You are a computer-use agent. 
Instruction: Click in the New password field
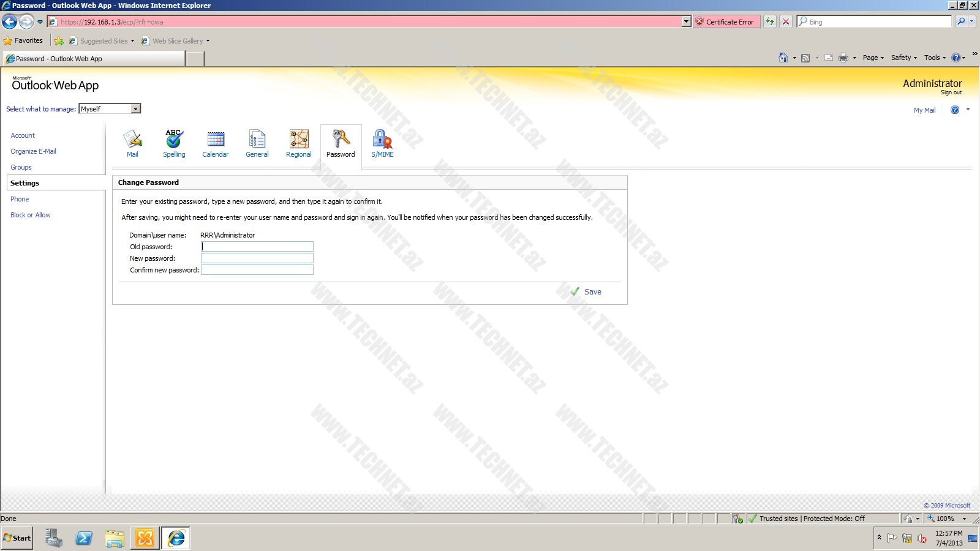coord(257,258)
